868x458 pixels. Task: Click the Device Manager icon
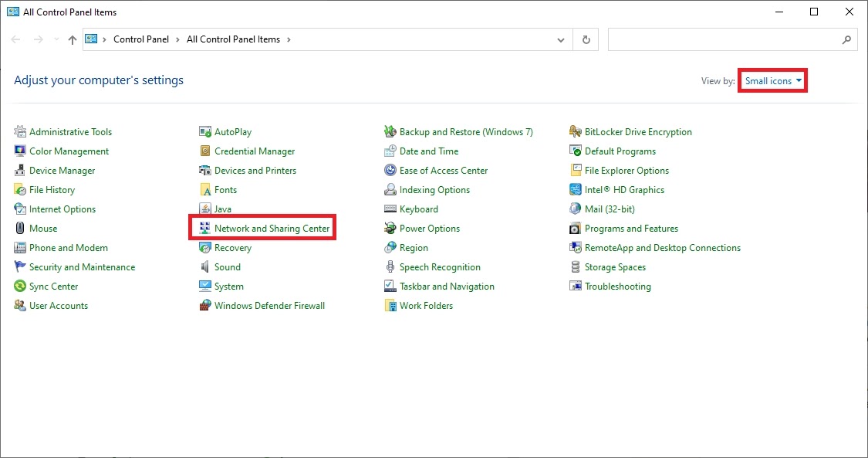[20, 171]
